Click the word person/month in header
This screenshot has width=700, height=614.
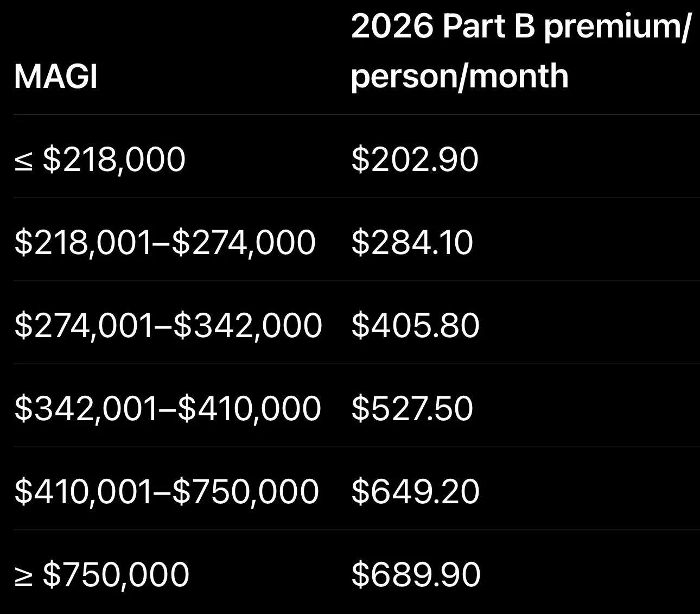point(460,77)
